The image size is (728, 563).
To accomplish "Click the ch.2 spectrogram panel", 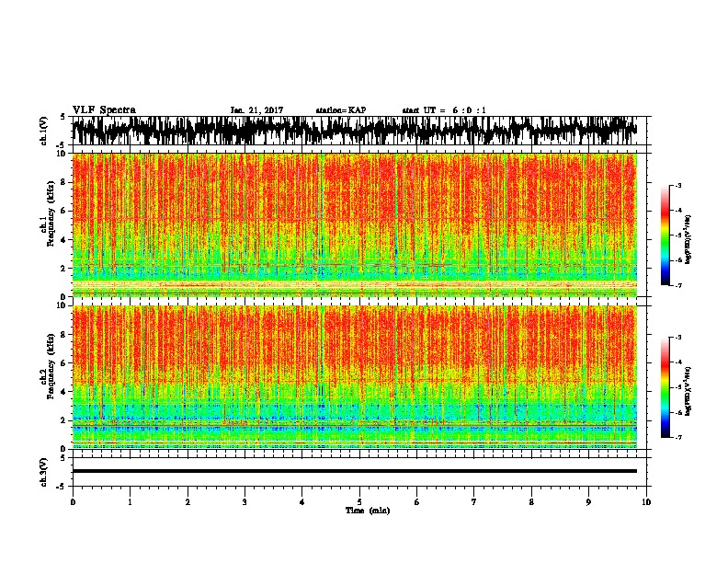I will point(355,377).
